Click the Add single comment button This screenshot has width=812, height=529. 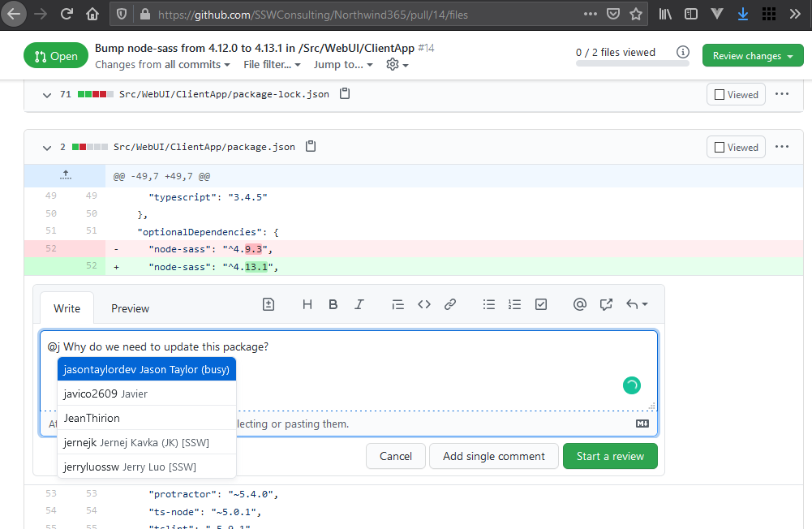493,456
